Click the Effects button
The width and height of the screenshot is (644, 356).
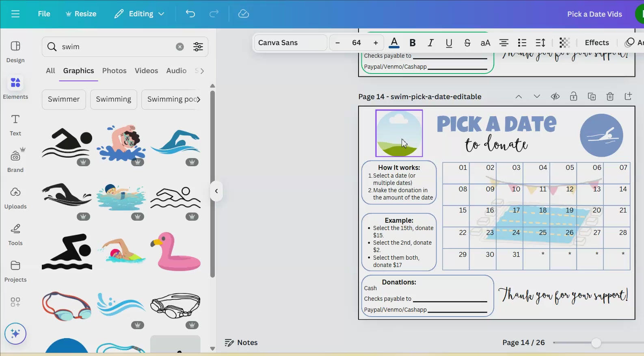(596, 43)
